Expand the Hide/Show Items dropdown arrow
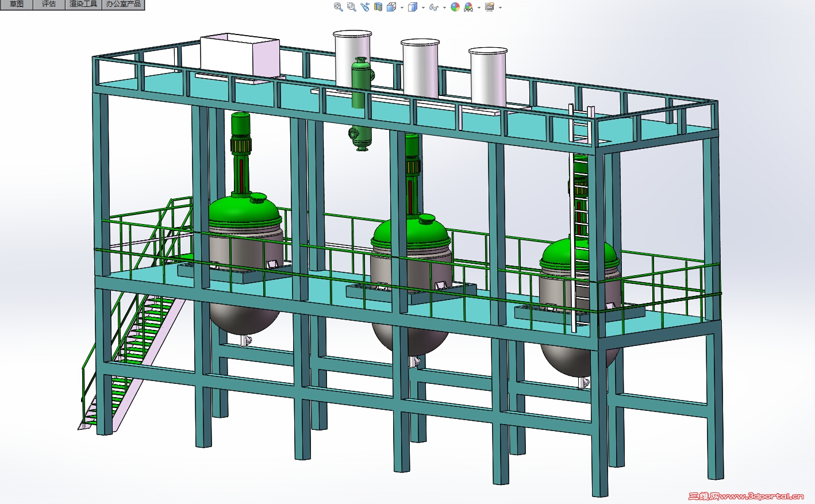The width and height of the screenshot is (815, 504). pos(444,7)
